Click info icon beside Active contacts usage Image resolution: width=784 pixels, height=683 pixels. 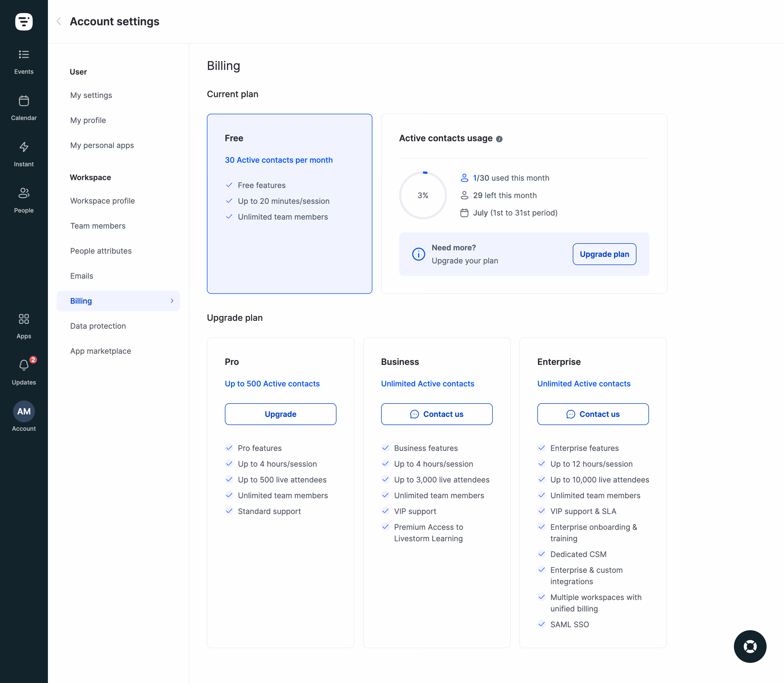point(499,139)
